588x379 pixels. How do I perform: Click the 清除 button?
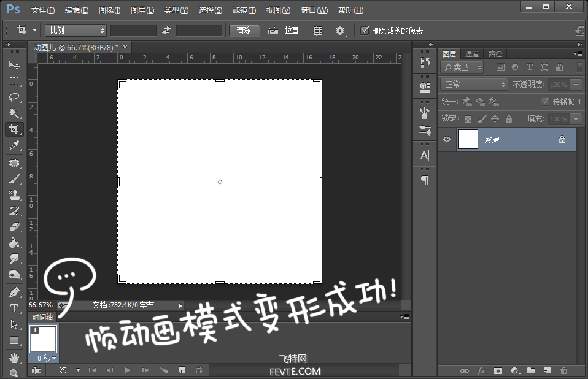244,30
